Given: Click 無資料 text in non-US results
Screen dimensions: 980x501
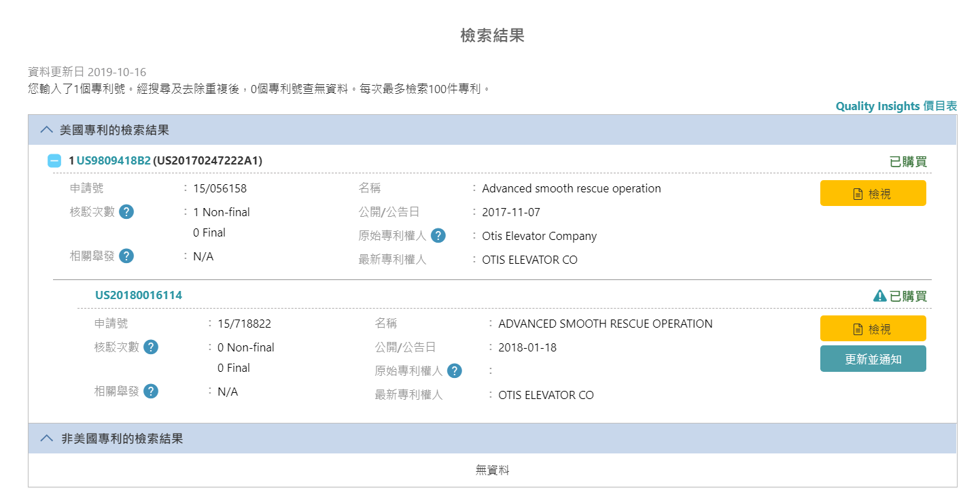Looking at the screenshot, I should (x=492, y=470).
